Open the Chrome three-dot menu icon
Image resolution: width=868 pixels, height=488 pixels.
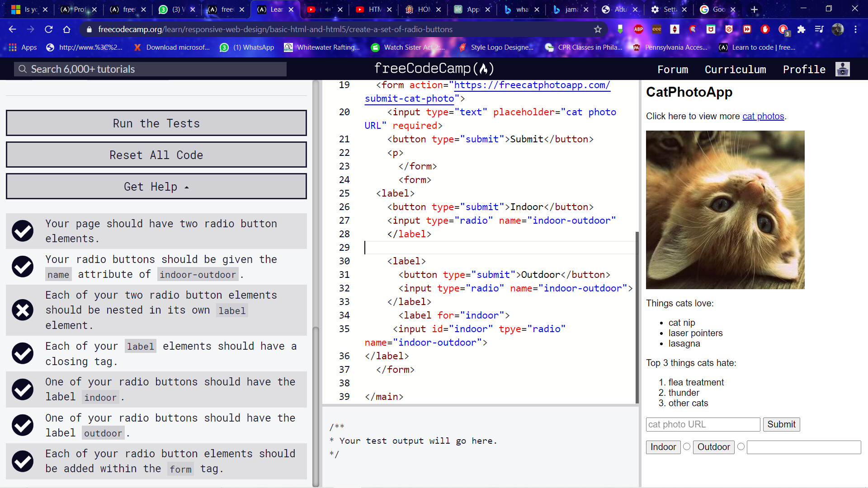pos(855,29)
